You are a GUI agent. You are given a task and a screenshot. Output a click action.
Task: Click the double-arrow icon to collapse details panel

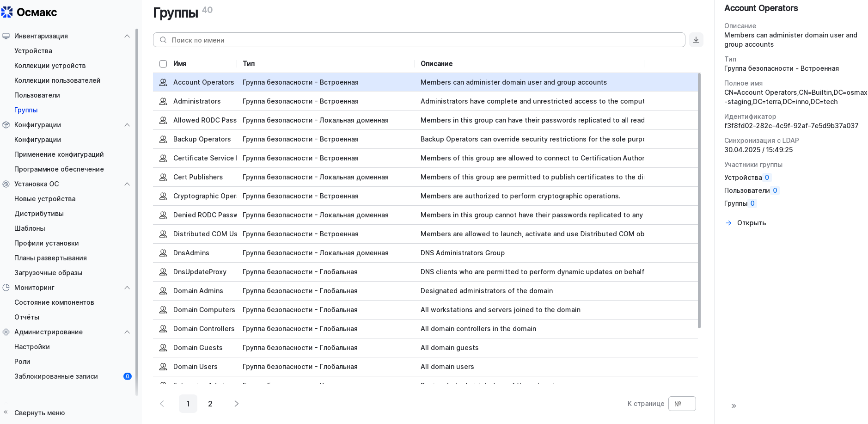734,406
